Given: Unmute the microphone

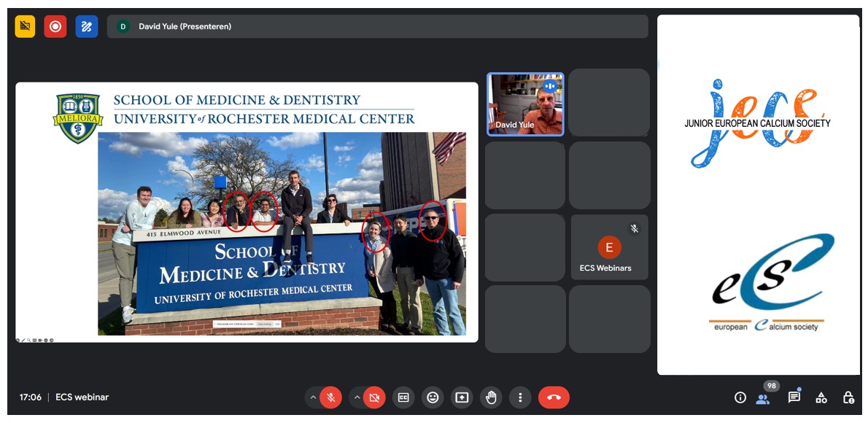Looking at the screenshot, I should tap(330, 397).
